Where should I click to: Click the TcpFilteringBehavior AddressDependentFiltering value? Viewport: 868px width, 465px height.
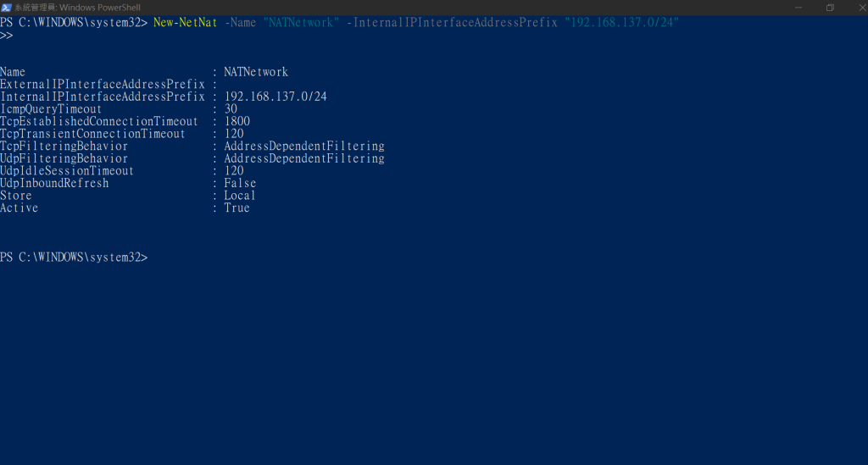304,146
